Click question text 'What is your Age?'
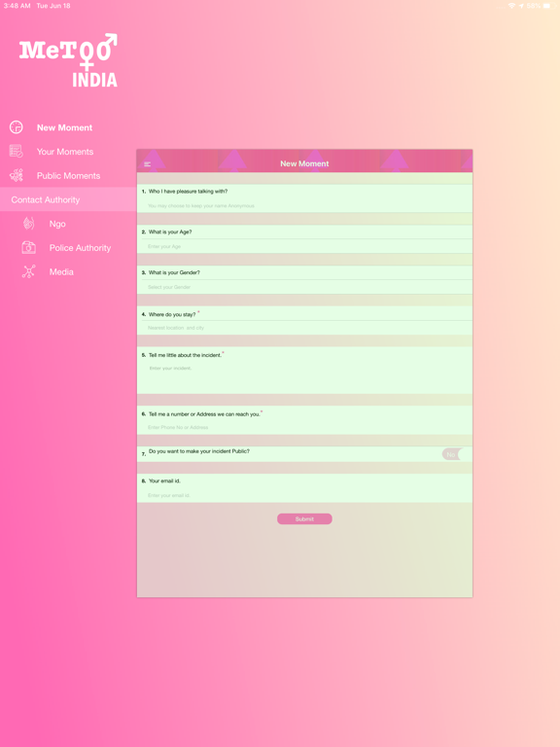The width and height of the screenshot is (560, 747). click(170, 232)
